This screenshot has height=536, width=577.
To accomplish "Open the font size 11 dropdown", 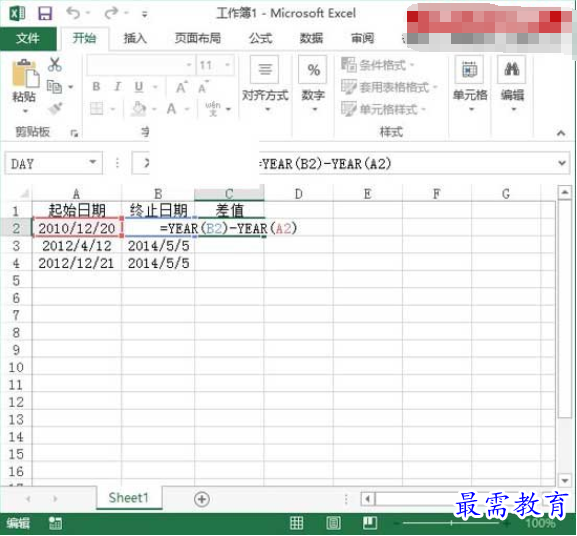I will [228, 65].
